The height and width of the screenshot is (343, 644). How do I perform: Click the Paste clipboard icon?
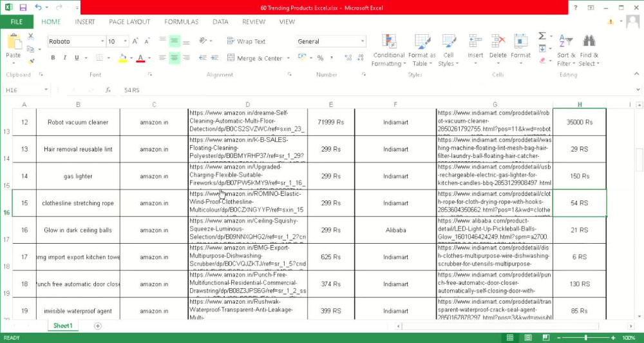[14, 42]
